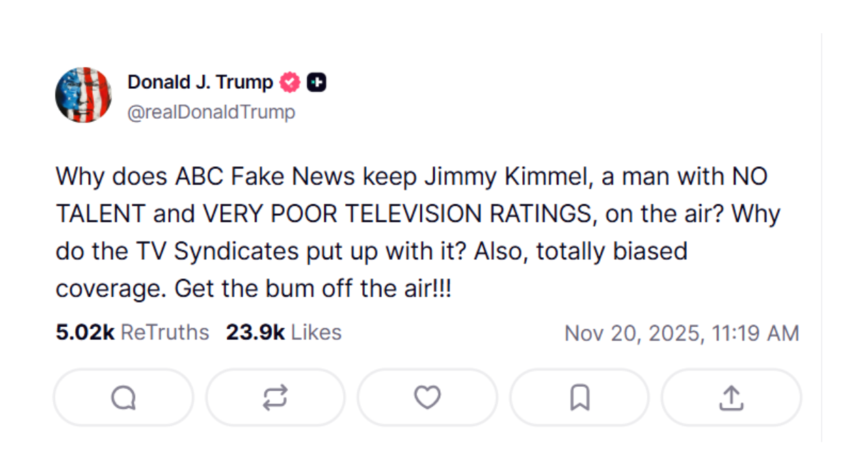Click the American flag profile avatar
The height and width of the screenshot is (475, 868).
pyautogui.click(x=84, y=95)
